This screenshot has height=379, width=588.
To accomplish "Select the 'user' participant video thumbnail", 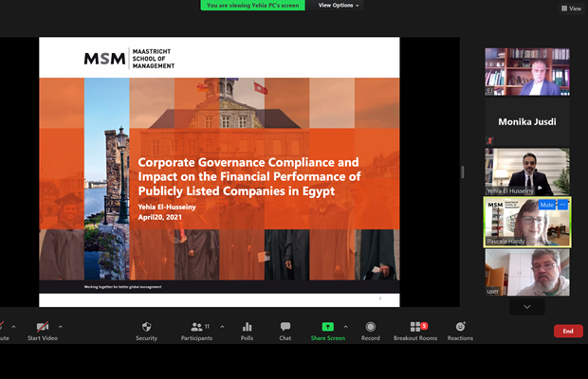I will (527, 273).
